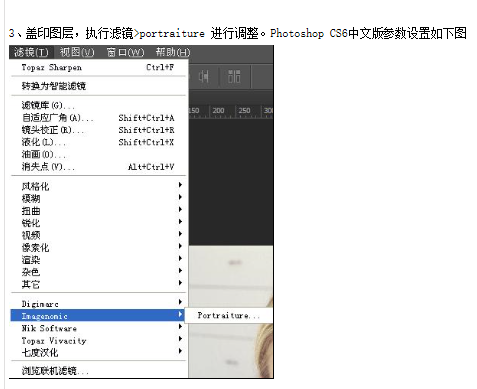Open the 窗口(W) menu
Screen dimensions: 477x389
pos(125,52)
